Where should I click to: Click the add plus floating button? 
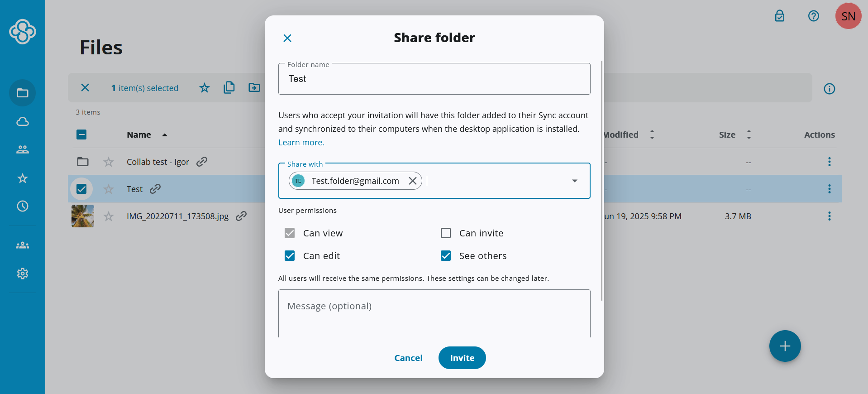pyautogui.click(x=785, y=346)
